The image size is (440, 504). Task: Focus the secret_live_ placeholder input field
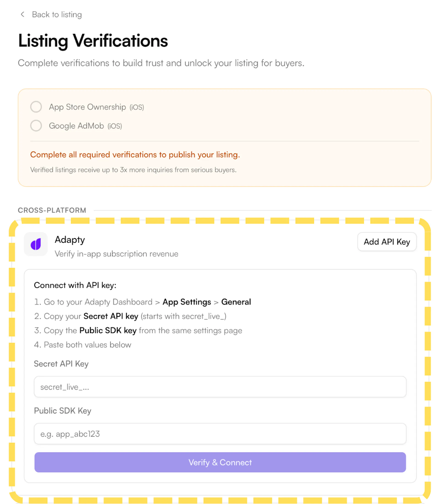[x=220, y=387]
